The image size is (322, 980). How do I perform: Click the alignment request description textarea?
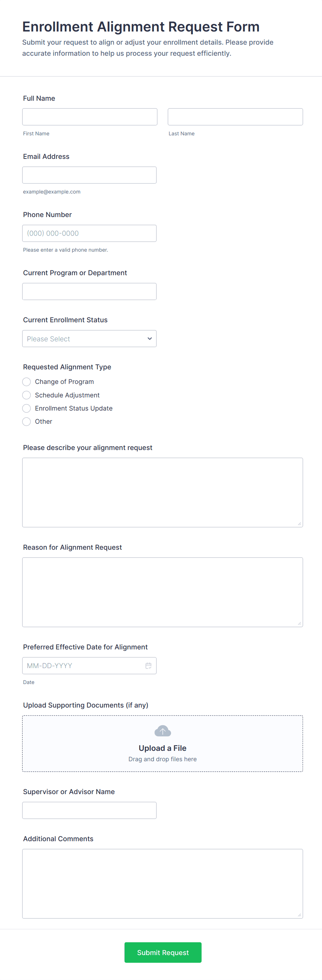[x=162, y=492]
